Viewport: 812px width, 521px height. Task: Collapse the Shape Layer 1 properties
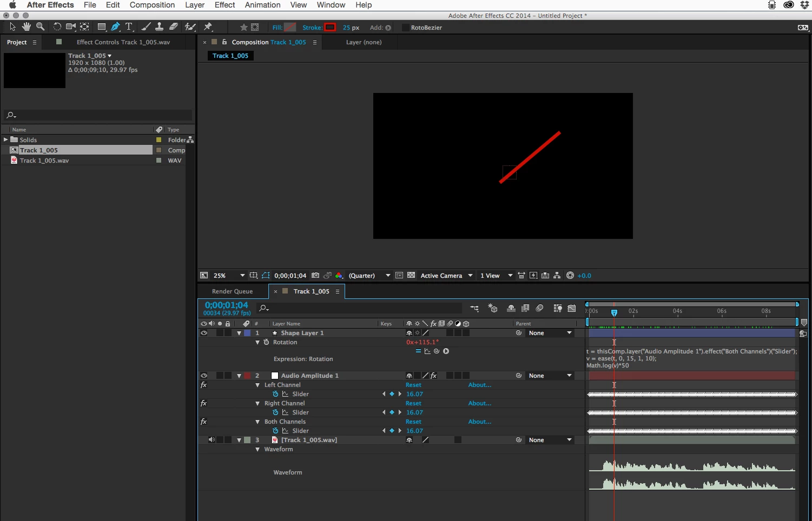point(239,333)
